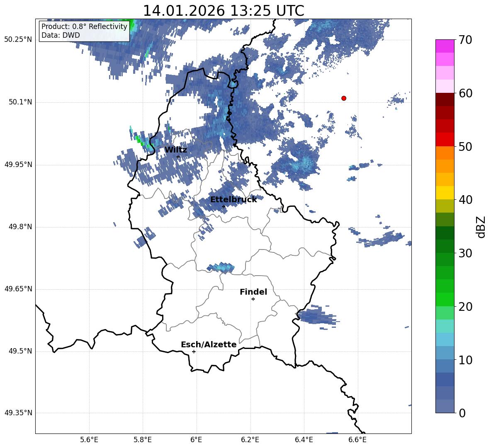Click the cross marker beneath the Ettelbruck label

(x=224, y=206)
